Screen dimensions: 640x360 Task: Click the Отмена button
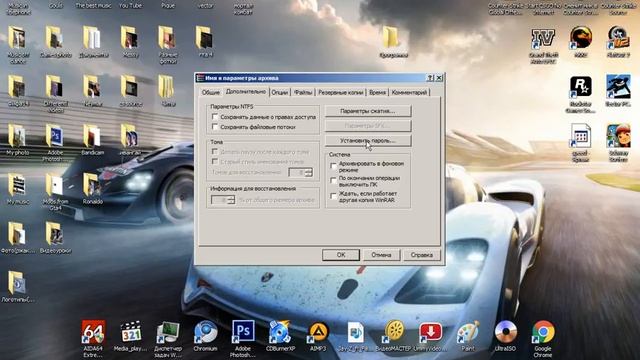pyautogui.click(x=381, y=255)
